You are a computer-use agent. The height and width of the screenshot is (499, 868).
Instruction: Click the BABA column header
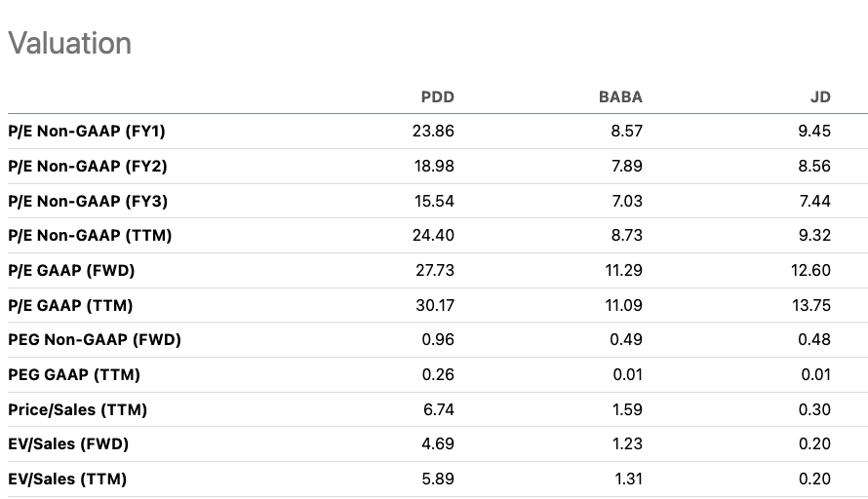coord(620,96)
